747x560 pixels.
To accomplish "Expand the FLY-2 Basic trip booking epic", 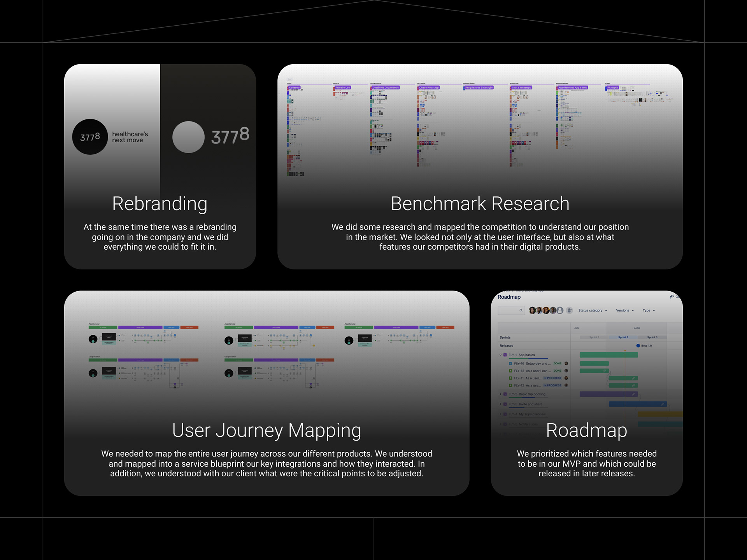I will pos(500,394).
